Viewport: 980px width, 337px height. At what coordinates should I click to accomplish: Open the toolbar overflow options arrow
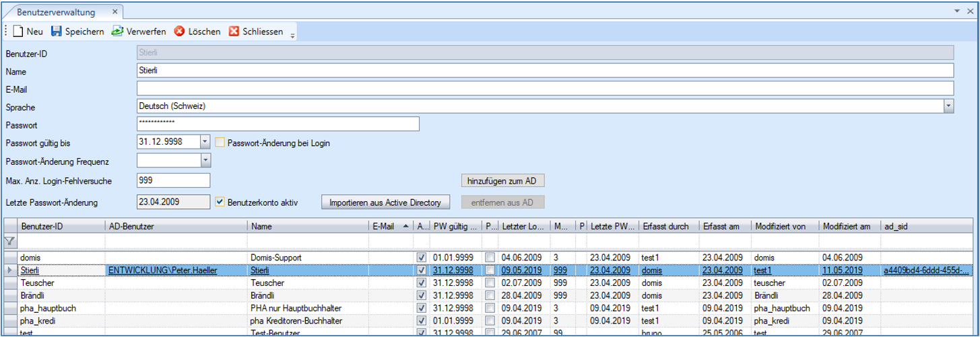(292, 35)
